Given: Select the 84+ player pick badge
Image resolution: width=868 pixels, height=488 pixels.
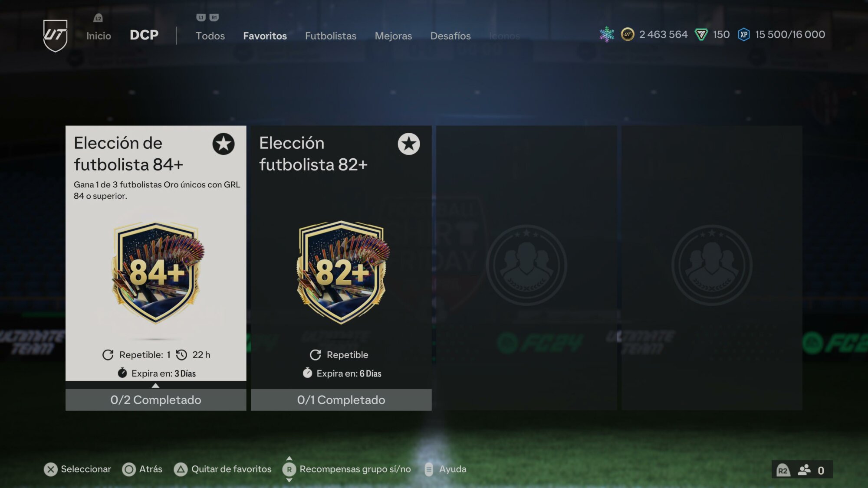Looking at the screenshot, I should pyautogui.click(x=157, y=273).
